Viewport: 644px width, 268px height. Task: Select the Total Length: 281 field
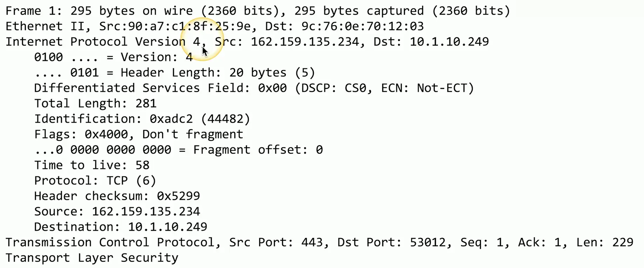click(x=95, y=103)
